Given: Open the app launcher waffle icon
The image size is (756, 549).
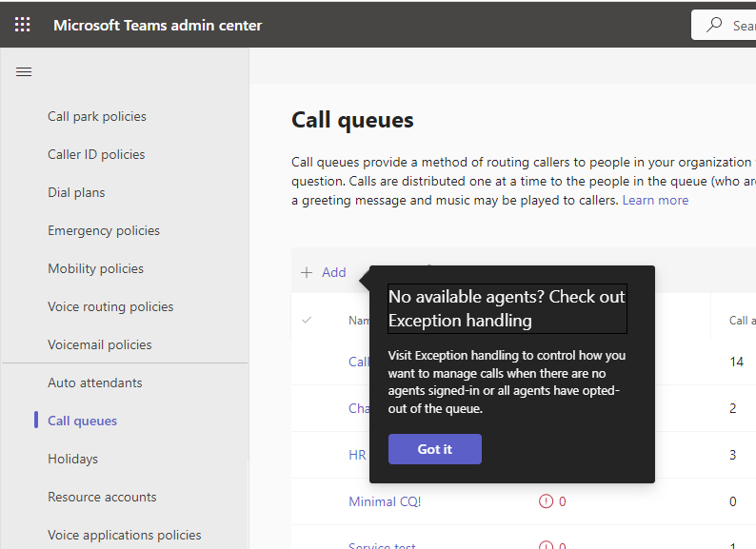Looking at the screenshot, I should (22, 25).
